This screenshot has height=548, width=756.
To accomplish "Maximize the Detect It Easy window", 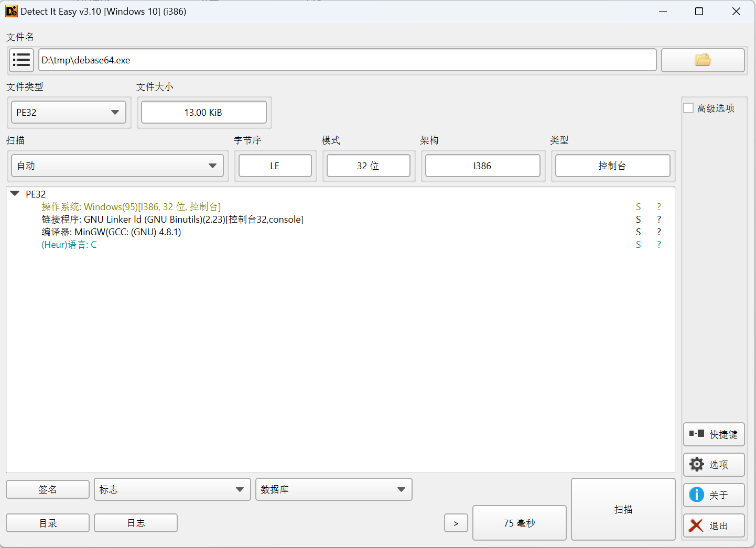I will pos(699,11).
